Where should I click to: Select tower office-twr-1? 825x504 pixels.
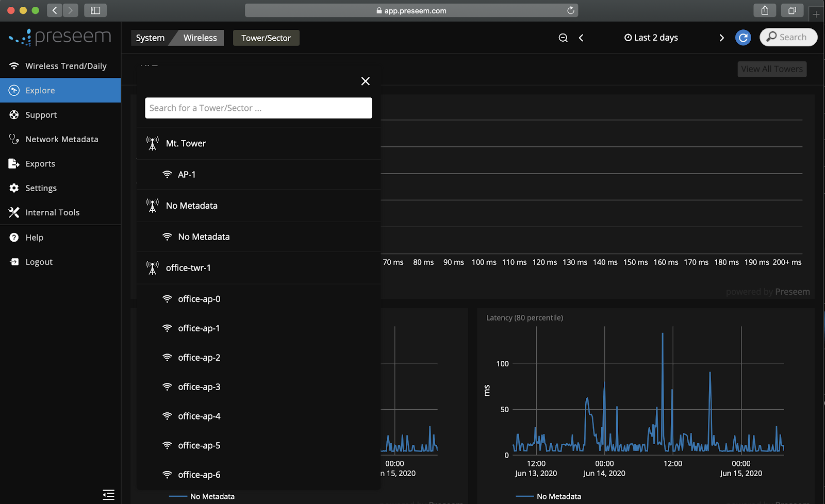click(x=259, y=268)
